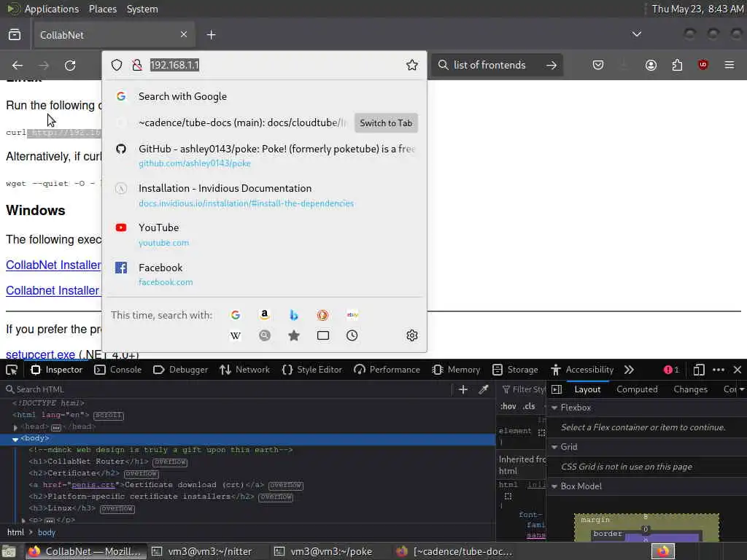Open a new browser tab
The image size is (747, 560).
211,35
